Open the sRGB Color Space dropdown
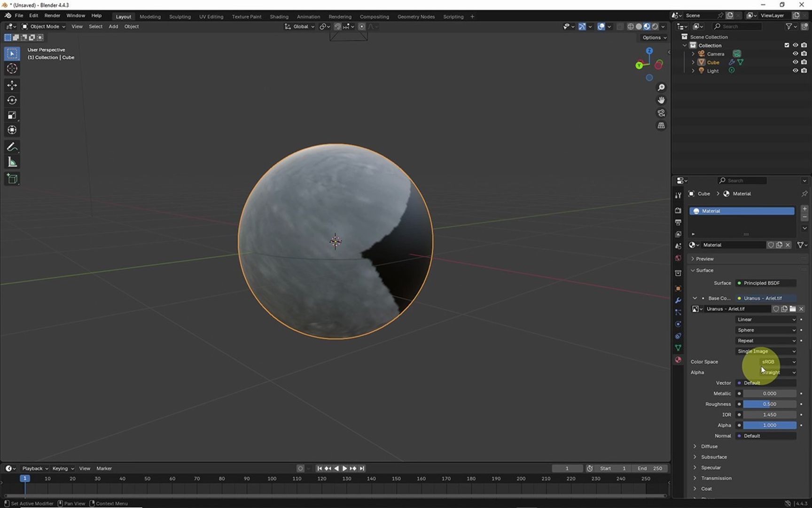 [778, 362]
